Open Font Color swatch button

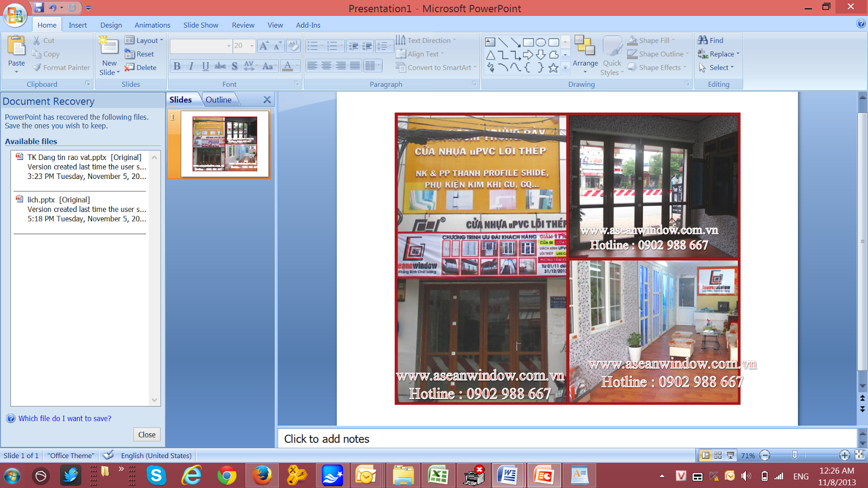point(288,66)
